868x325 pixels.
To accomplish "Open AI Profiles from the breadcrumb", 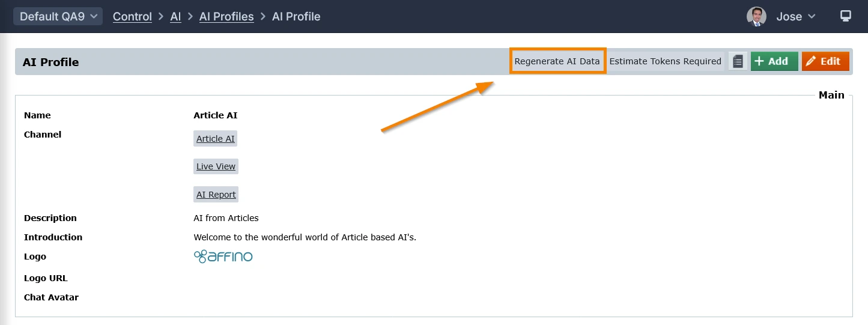I will pos(226,16).
